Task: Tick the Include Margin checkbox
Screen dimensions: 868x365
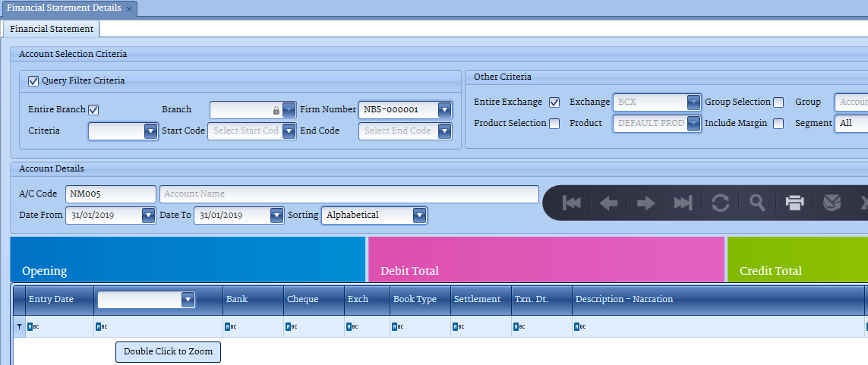Action: pyautogui.click(x=778, y=124)
